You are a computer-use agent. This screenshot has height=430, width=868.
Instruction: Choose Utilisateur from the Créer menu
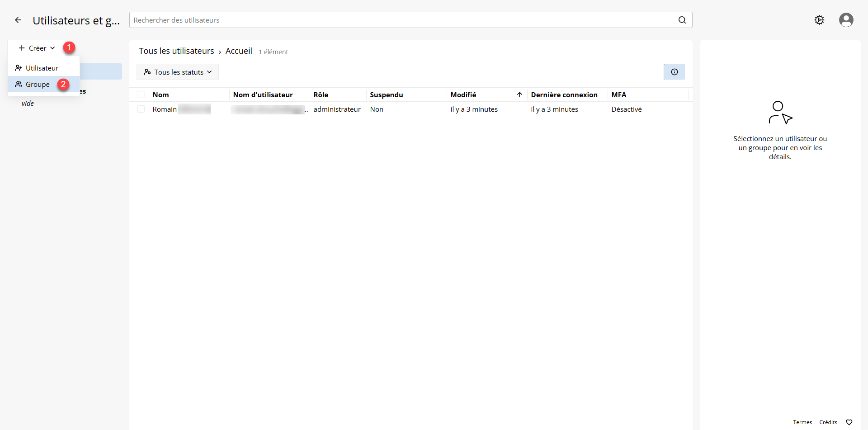(42, 68)
